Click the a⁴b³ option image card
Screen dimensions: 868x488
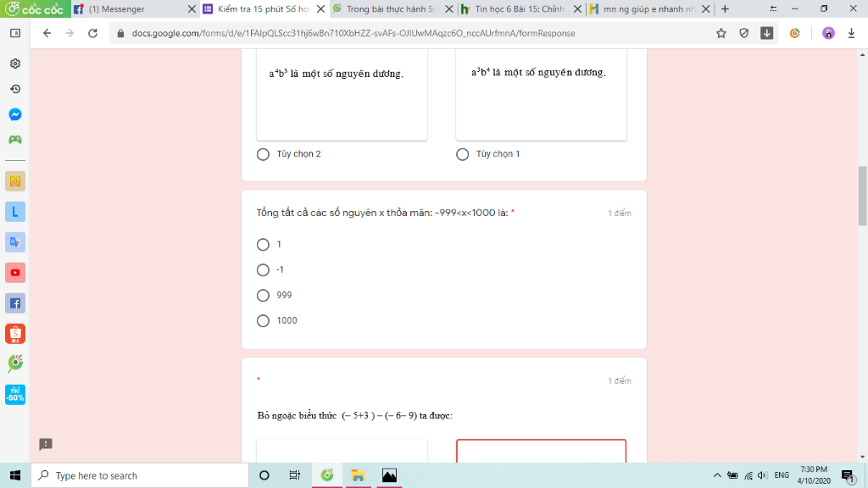[x=342, y=95]
